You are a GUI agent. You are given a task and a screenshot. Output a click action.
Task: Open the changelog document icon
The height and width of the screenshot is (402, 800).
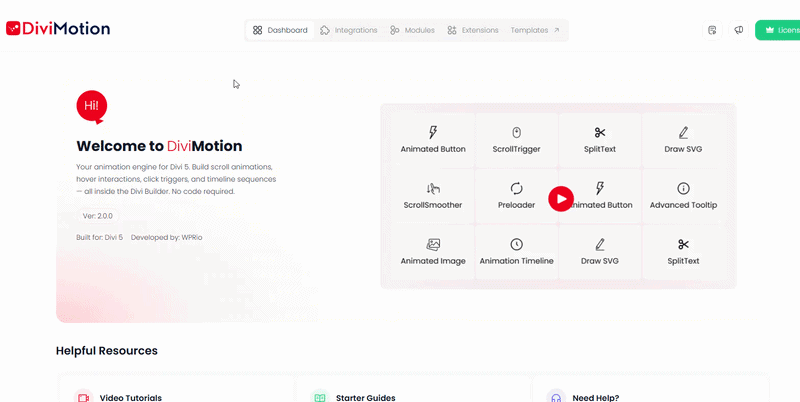click(x=712, y=30)
